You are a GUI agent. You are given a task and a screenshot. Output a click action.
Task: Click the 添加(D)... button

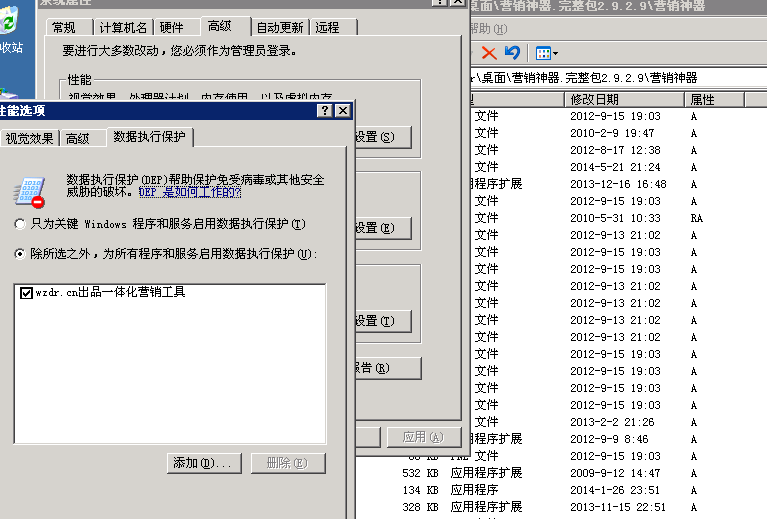point(202,463)
